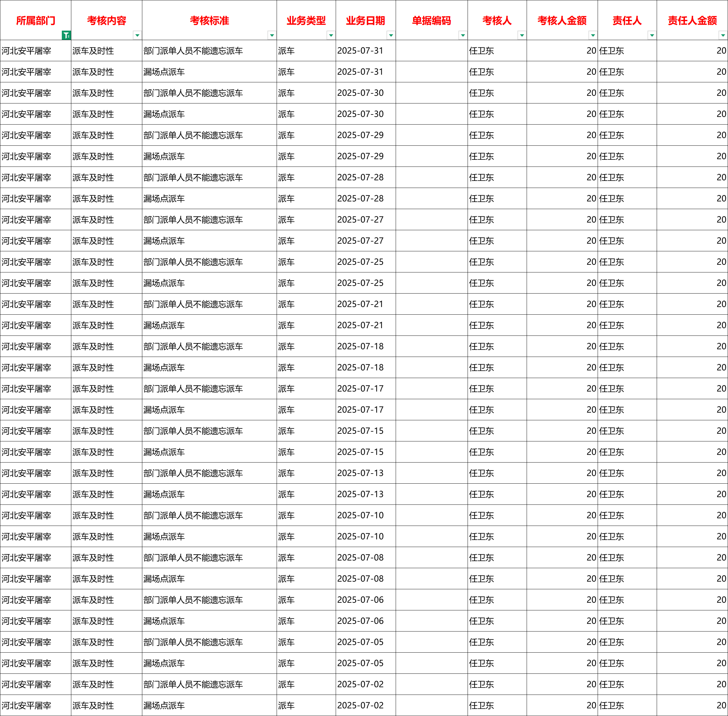Select the 考核标准 header cell

(x=209, y=20)
